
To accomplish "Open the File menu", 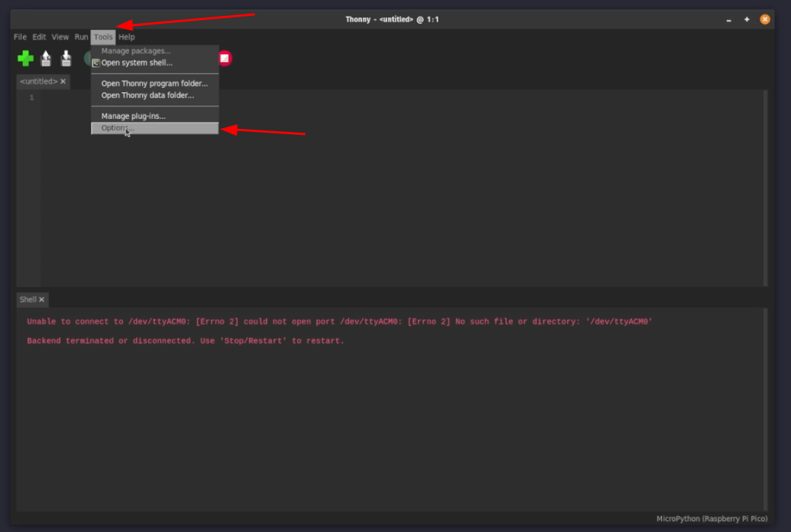I will pos(19,37).
